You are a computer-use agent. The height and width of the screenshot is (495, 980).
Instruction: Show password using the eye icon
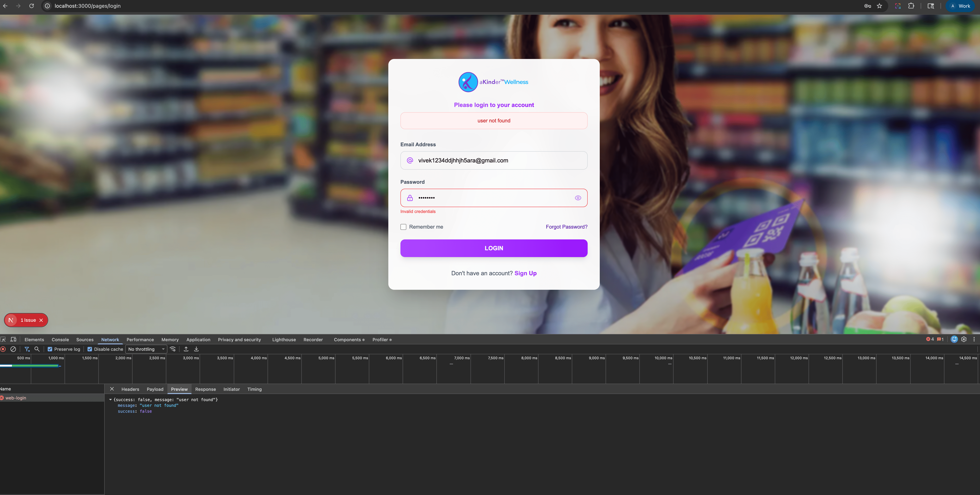[578, 198]
